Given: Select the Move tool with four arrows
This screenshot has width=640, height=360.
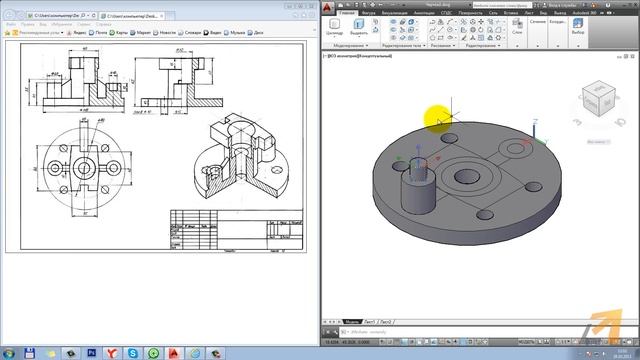Looking at the screenshot, I should point(481,22).
